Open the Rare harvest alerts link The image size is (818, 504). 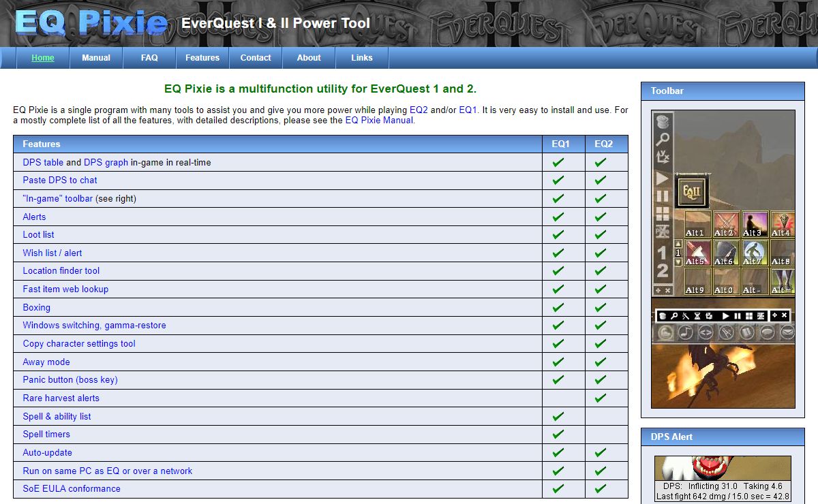click(61, 398)
